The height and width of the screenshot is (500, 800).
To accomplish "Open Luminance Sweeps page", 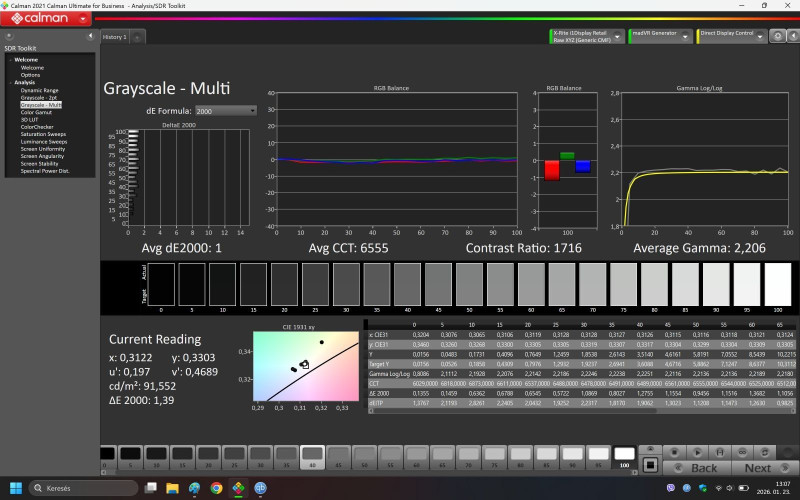I will 44,141.
